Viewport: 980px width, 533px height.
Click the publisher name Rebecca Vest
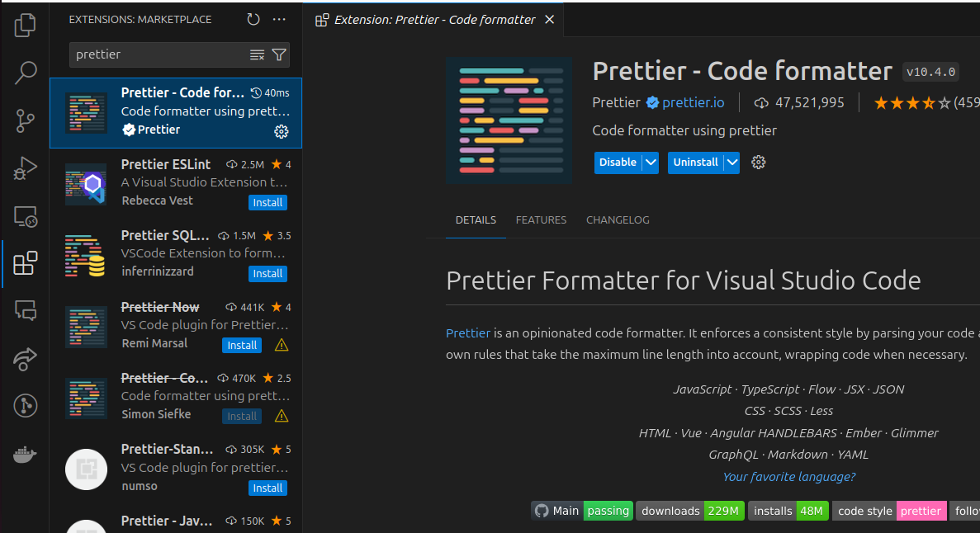[x=157, y=200]
